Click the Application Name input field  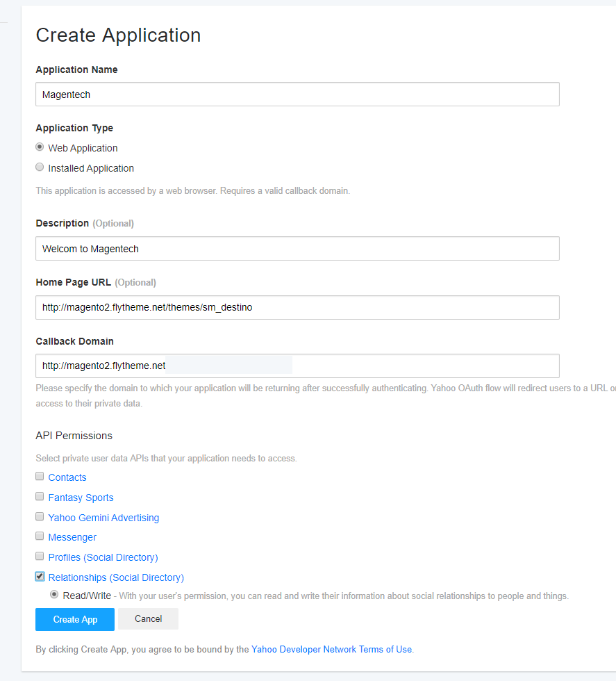(x=297, y=95)
